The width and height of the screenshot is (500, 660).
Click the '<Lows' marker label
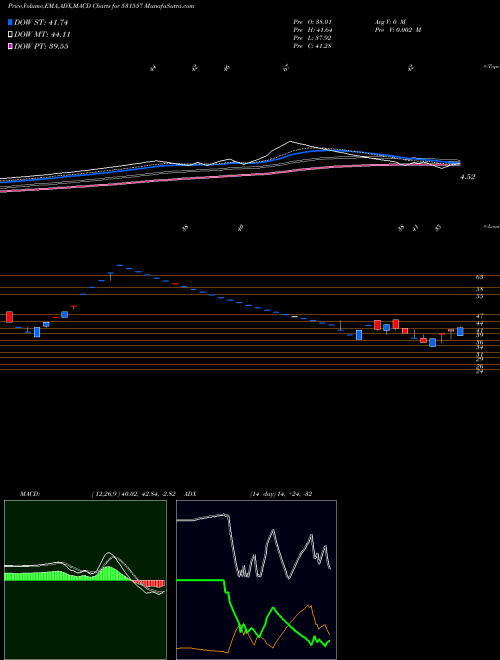pos(491,226)
